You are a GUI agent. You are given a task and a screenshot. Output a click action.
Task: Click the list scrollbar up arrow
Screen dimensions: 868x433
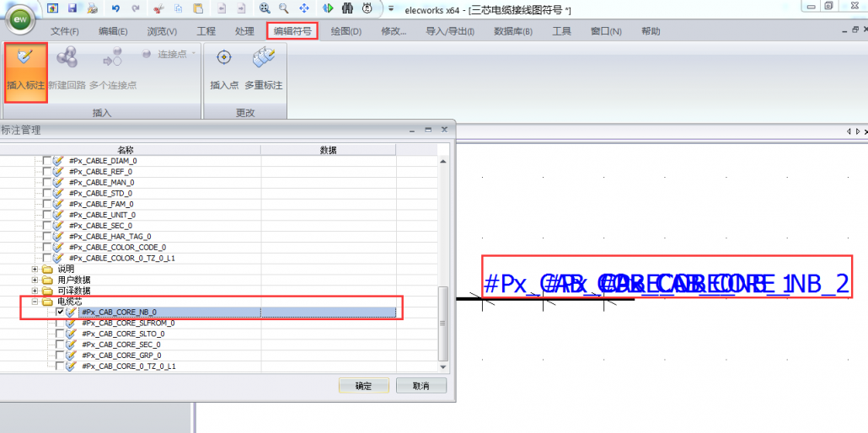442,161
